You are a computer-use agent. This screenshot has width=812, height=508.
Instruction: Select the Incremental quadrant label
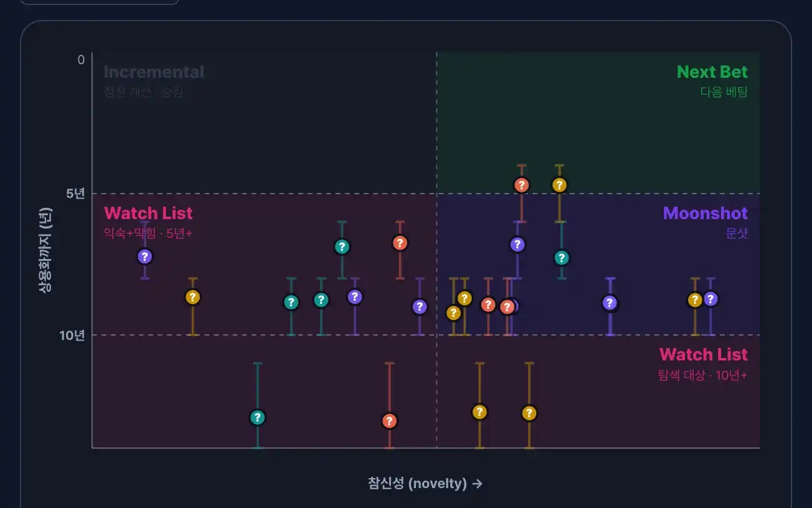click(154, 72)
